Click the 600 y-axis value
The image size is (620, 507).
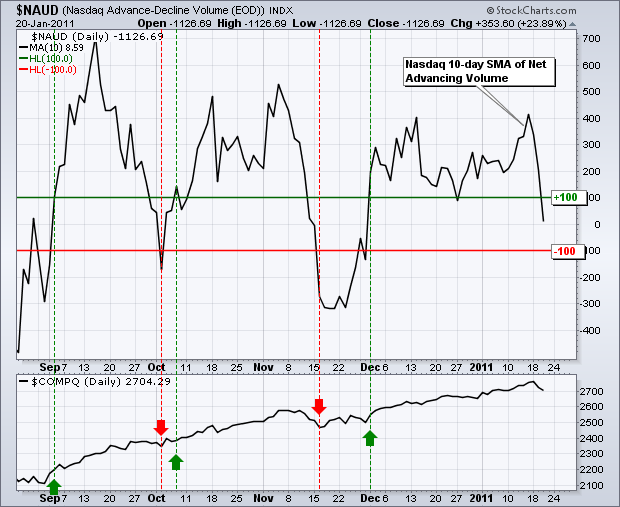591,65
